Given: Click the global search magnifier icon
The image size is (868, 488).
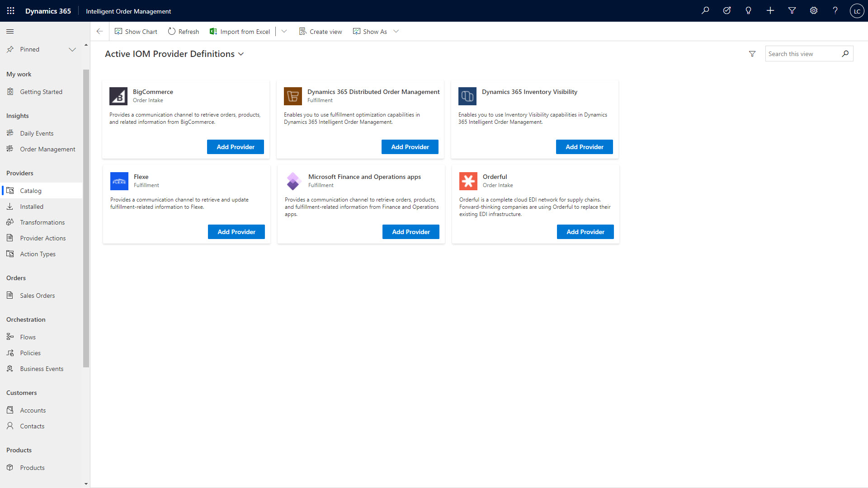Looking at the screenshot, I should 705,11.
